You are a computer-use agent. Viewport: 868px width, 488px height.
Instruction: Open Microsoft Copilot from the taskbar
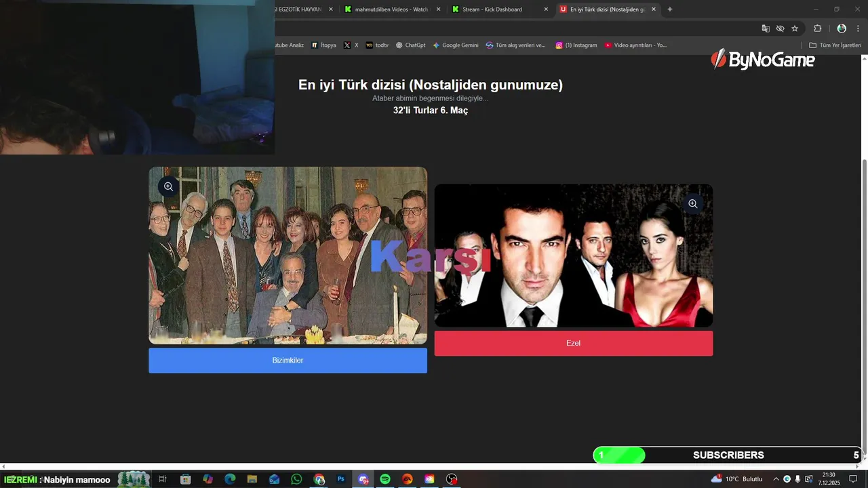point(208,479)
